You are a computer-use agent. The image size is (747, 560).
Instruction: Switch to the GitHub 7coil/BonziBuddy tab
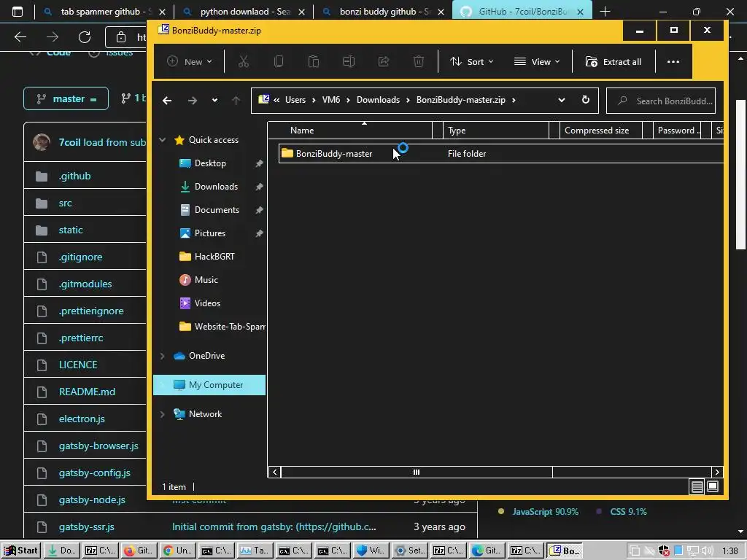(522, 12)
